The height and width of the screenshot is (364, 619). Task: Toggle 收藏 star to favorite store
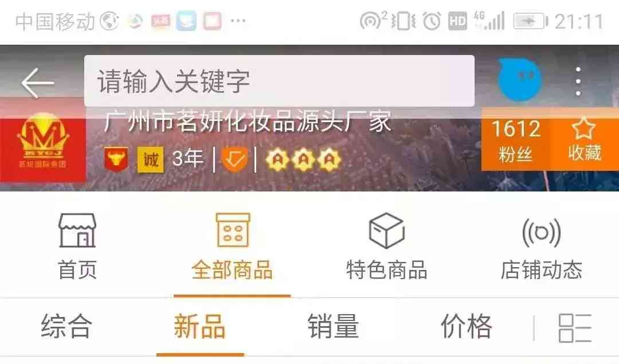point(584,140)
